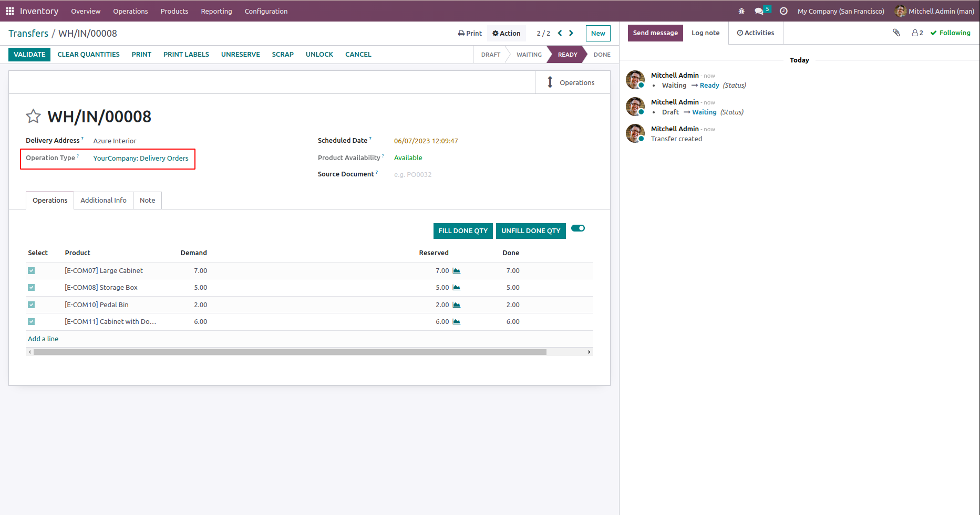Click the debug bug icon in top bar
Screen dimensions: 980x515
[741, 11]
